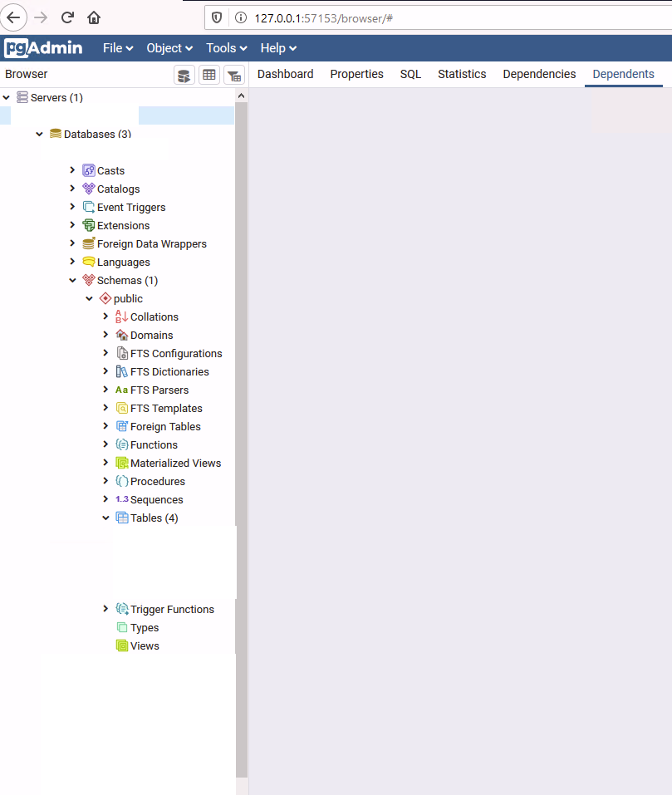Click the public schema diamond icon
The height and width of the screenshot is (795, 672).
(105, 298)
